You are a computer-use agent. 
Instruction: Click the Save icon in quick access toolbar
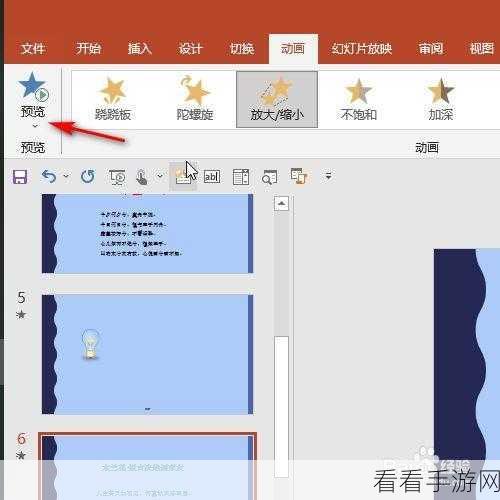[20, 177]
